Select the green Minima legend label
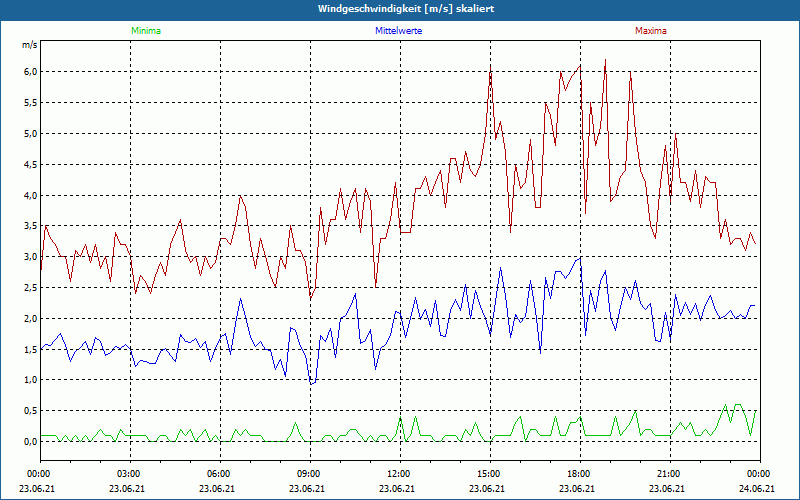The width and height of the screenshot is (800, 500). tap(146, 31)
